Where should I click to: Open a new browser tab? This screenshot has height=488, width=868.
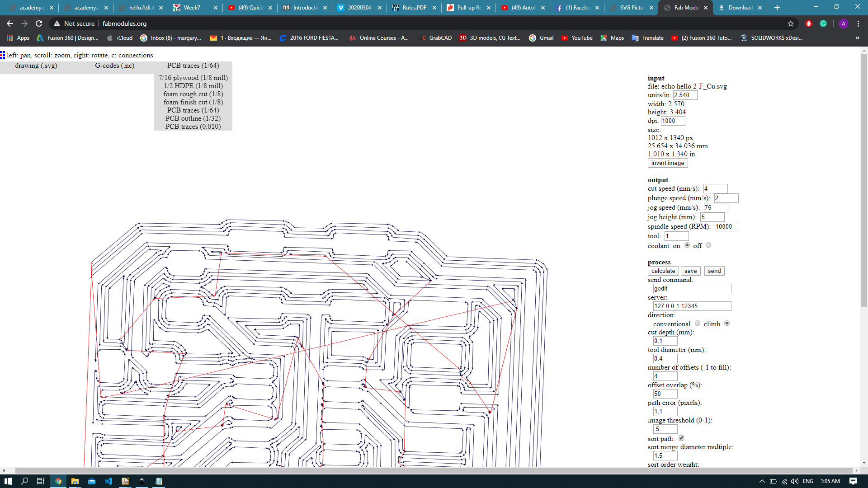pos(777,8)
